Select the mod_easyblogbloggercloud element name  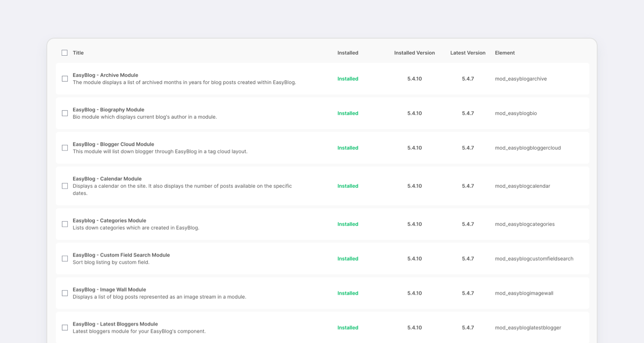[x=528, y=148]
